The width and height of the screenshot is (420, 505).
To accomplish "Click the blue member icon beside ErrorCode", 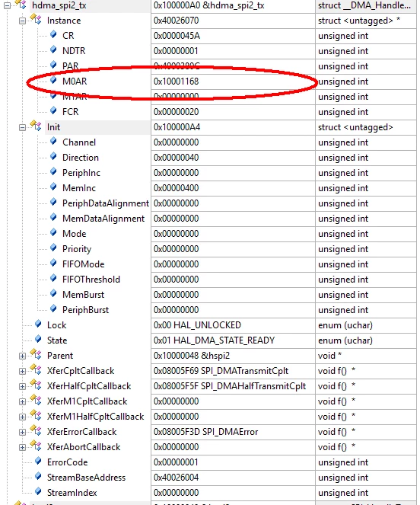I will tap(38, 461).
